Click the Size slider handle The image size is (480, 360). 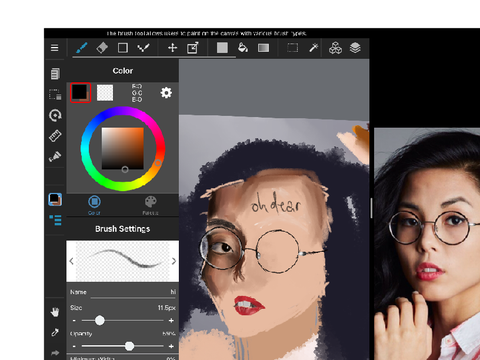(100, 320)
